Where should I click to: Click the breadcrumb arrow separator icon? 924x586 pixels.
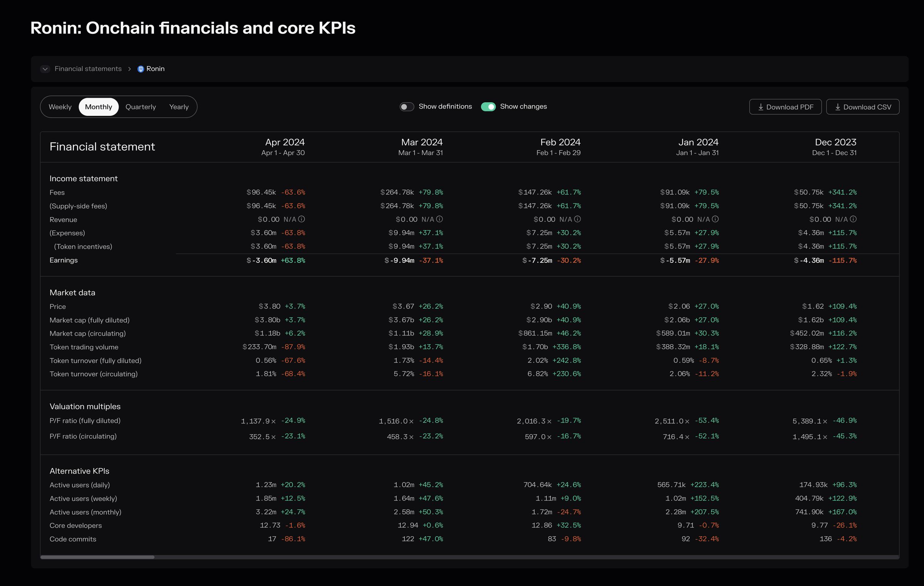point(129,69)
